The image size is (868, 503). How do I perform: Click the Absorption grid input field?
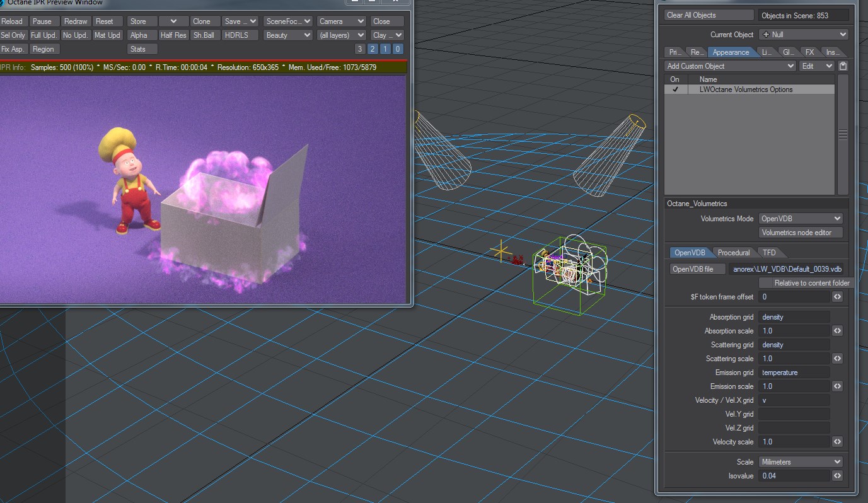[x=794, y=317]
